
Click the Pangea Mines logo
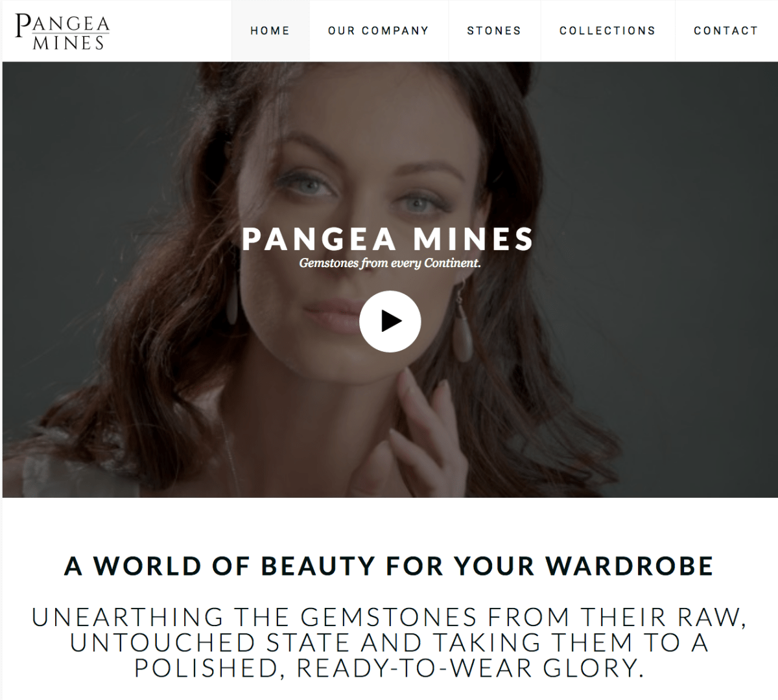point(63,32)
